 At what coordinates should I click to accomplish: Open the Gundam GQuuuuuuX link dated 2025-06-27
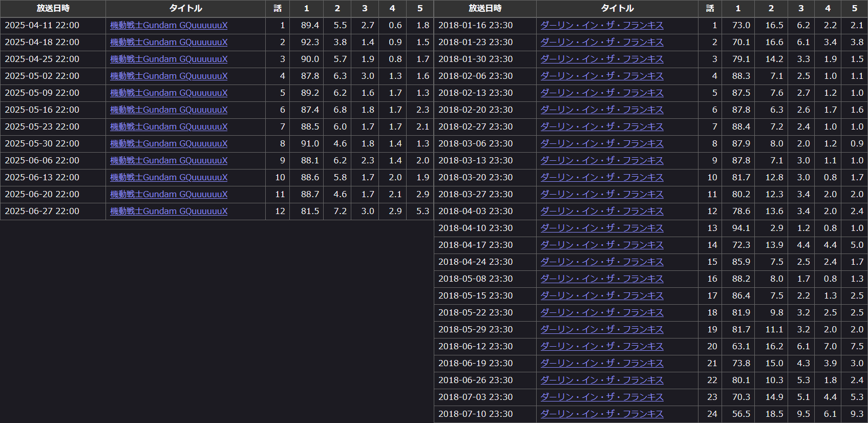(168, 211)
